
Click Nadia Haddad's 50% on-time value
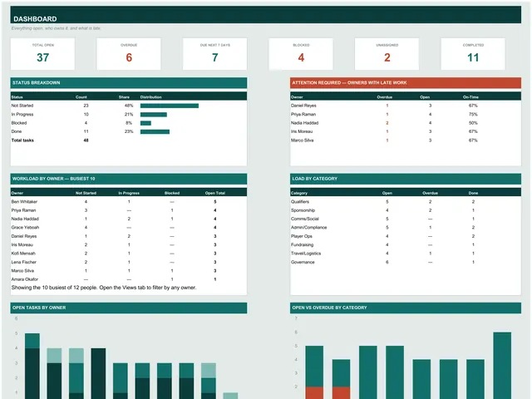(473, 123)
